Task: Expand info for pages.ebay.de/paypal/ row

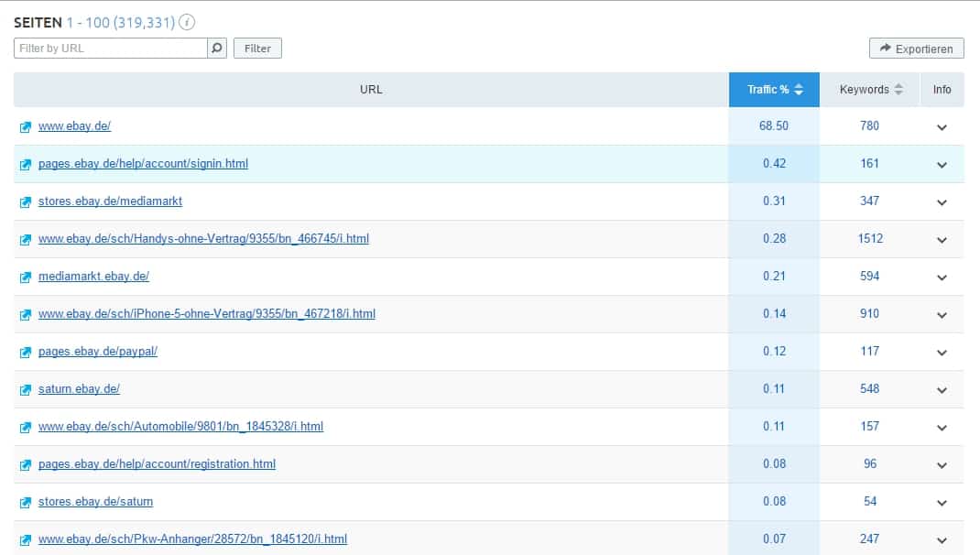Action: point(942,352)
